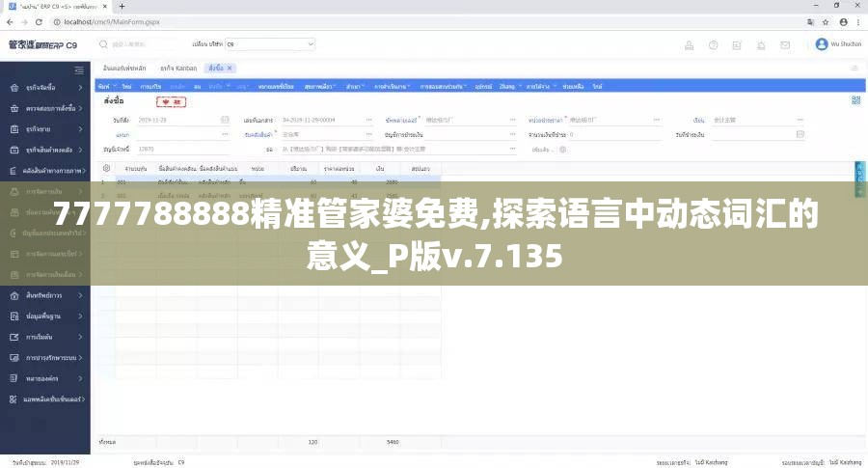Click the ราคาต่อหน่วย unit price column header
Screen dimensions: 868x468
339,168
